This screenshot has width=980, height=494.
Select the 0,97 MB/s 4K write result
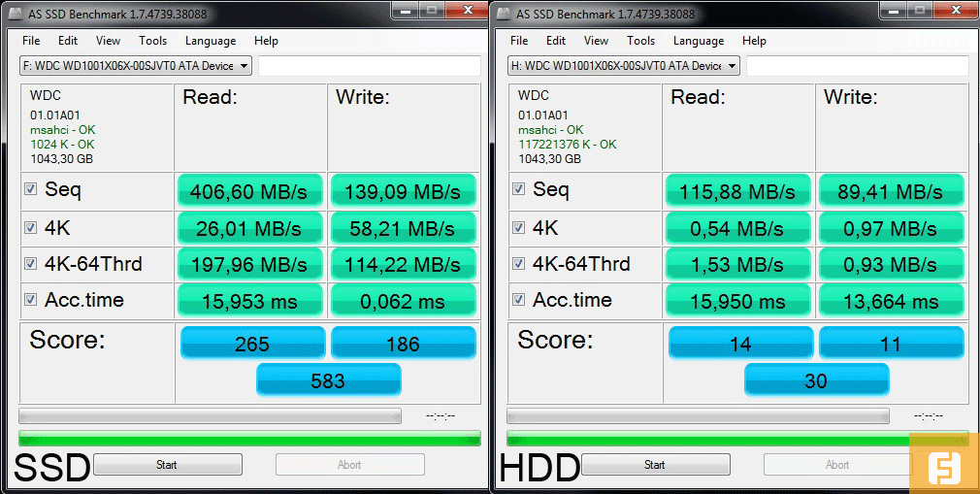[892, 228]
